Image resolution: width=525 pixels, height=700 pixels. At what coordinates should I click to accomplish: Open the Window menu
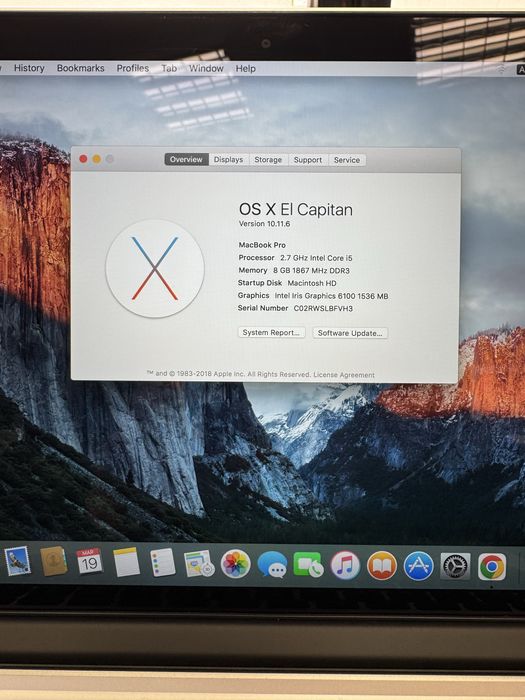coord(206,68)
